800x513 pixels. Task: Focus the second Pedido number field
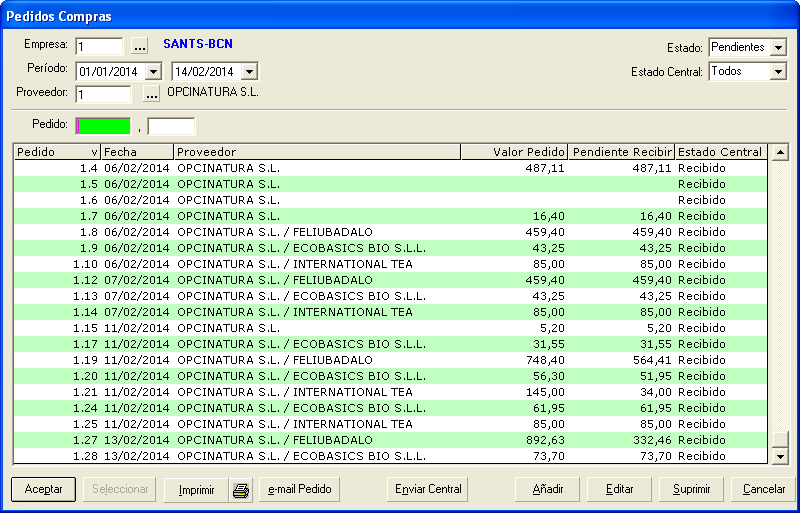point(171,126)
